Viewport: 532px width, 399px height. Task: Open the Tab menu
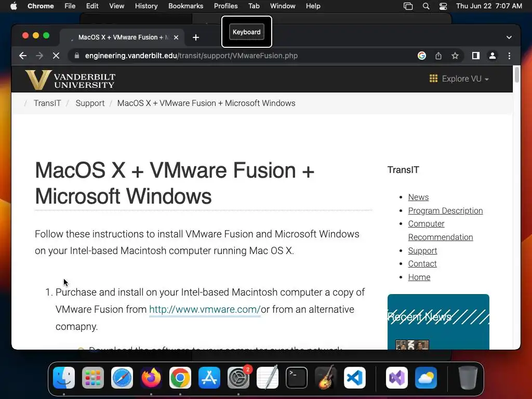(x=254, y=6)
